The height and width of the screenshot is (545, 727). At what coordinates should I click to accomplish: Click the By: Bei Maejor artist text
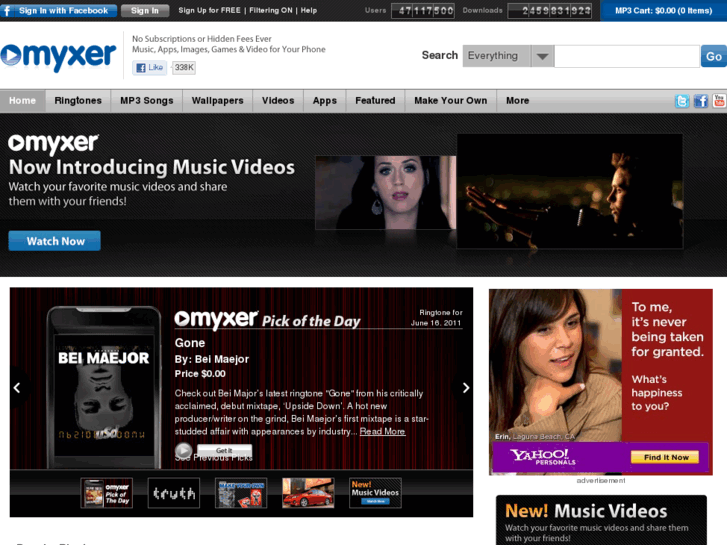[x=211, y=359]
